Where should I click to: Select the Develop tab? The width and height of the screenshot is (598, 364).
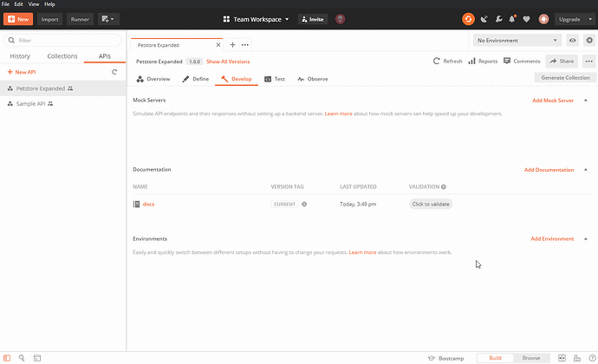coord(237,79)
